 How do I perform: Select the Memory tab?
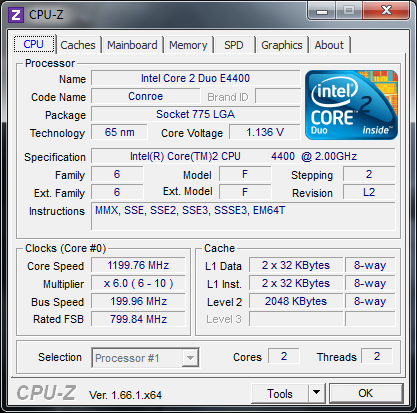pyautogui.click(x=188, y=45)
